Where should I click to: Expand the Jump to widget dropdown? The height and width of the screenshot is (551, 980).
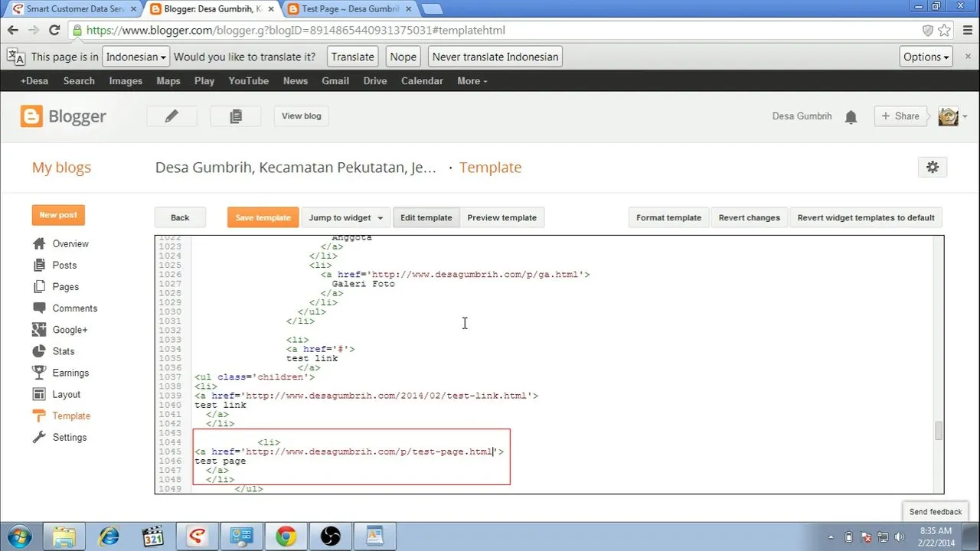[345, 217]
